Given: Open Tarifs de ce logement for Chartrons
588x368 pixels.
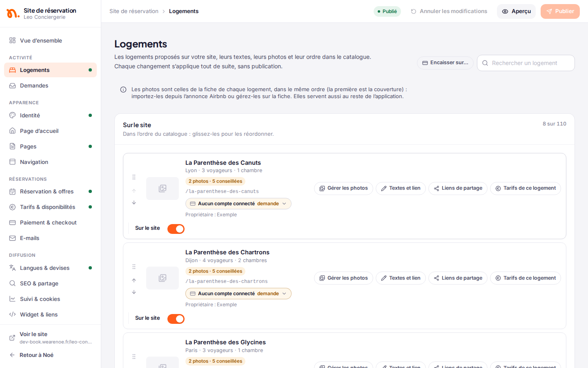Looking at the screenshot, I should click(526, 278).
